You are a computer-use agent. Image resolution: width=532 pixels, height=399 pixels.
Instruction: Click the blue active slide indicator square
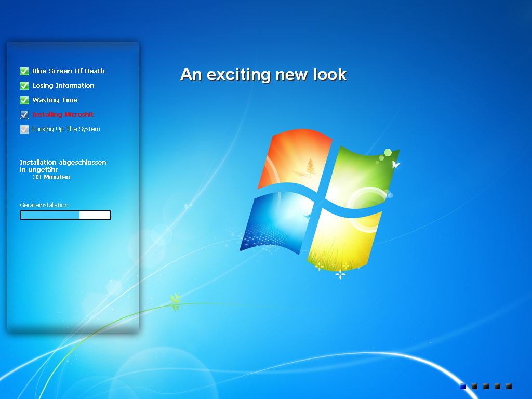tap(463, 386)
